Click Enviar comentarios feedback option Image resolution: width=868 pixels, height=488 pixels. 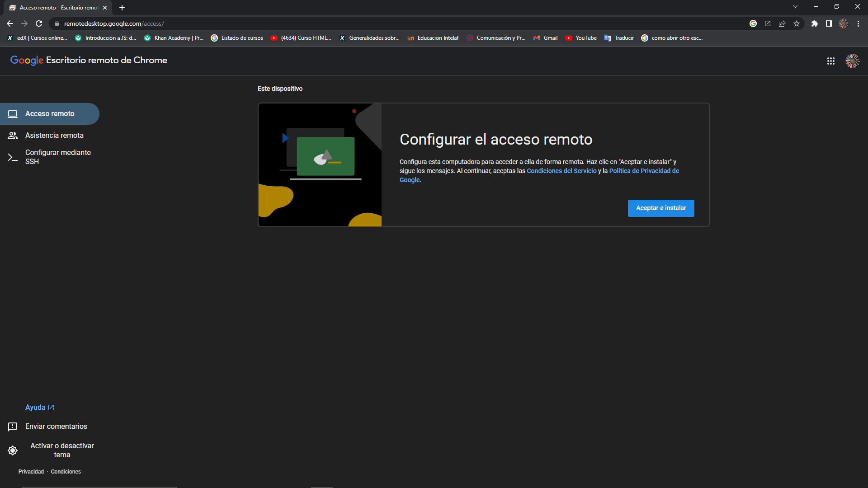[x=56, y=426]
